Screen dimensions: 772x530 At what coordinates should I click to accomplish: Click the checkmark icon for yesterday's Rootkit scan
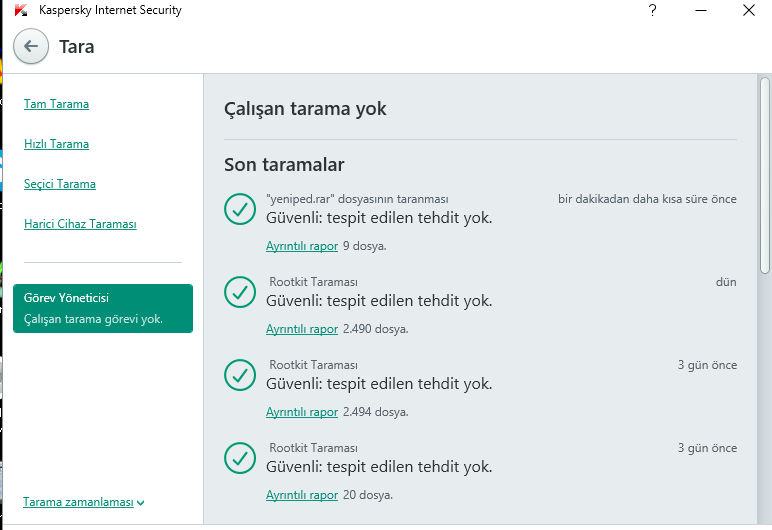click(x=240, y=292)
